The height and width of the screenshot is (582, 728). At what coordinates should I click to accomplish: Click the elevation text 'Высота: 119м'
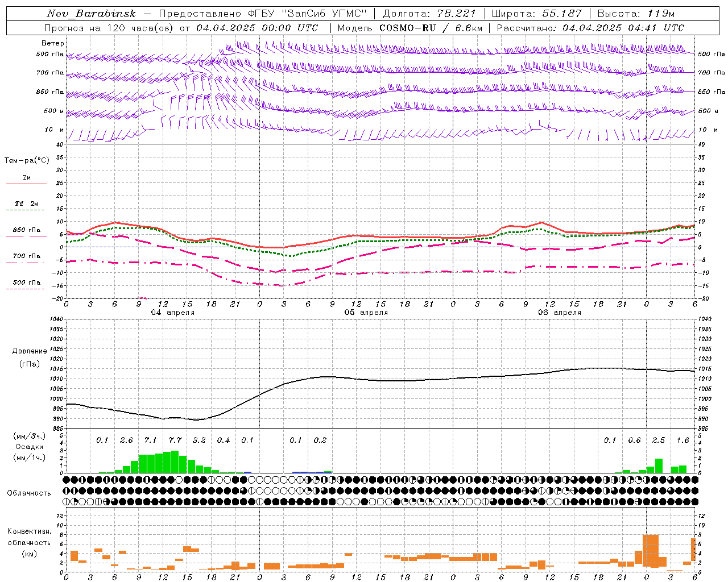[x=636, y=14]
